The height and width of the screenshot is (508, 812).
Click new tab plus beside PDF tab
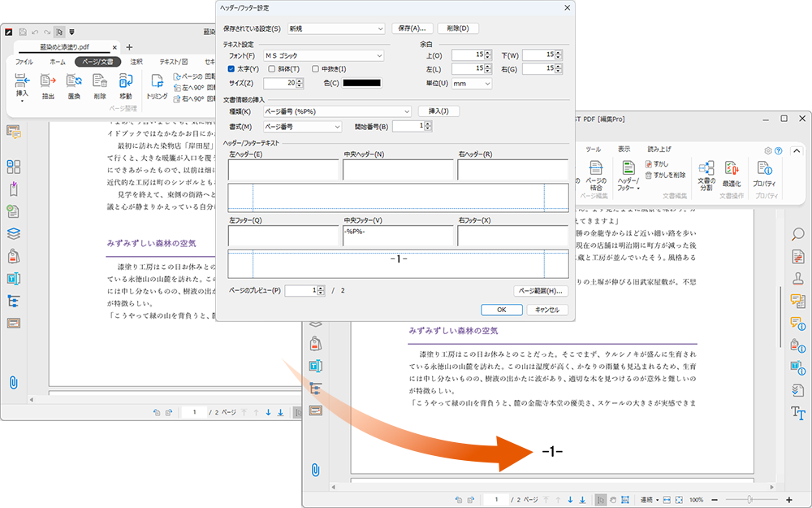(129, 47)
